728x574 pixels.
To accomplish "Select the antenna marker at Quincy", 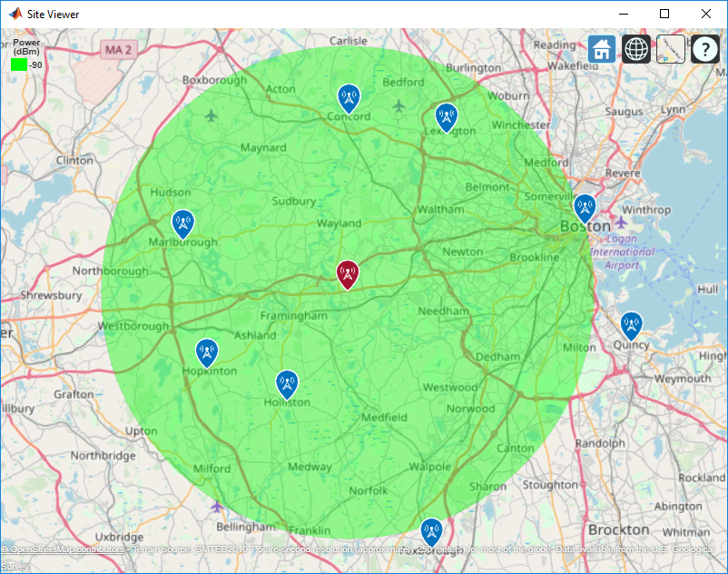I will pyautogui.click(x=632, y=326).
